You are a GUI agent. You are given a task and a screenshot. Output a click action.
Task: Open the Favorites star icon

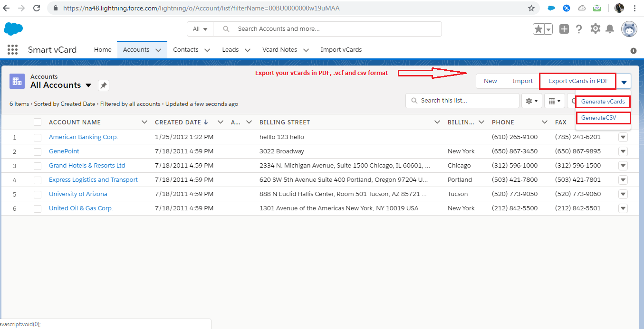click(x=538, y=29)
